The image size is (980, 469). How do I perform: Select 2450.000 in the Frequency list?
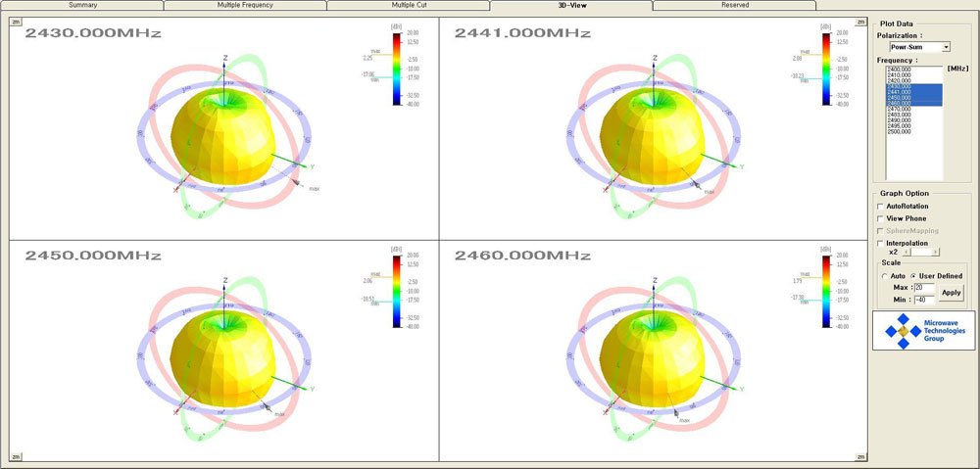(915, 97)
